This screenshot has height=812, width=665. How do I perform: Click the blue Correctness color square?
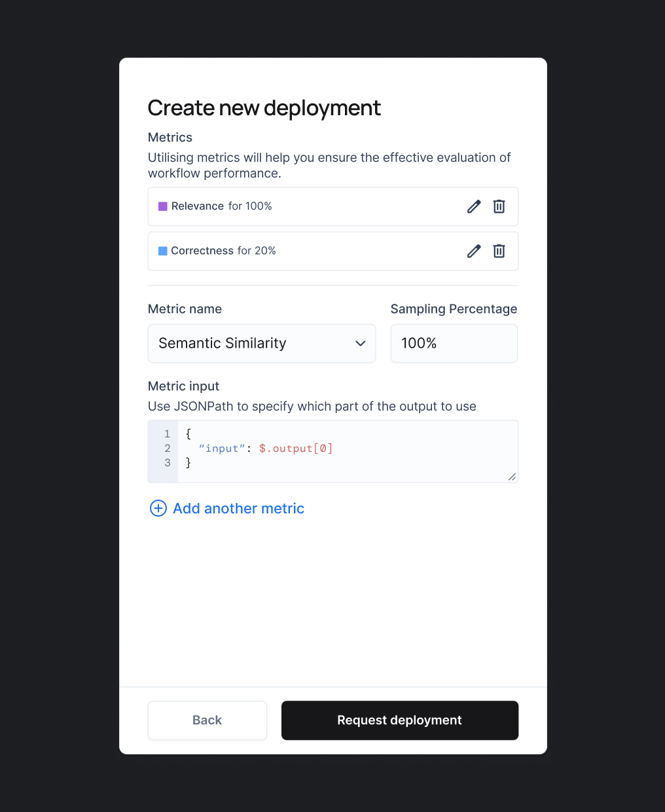coord(163,251)
